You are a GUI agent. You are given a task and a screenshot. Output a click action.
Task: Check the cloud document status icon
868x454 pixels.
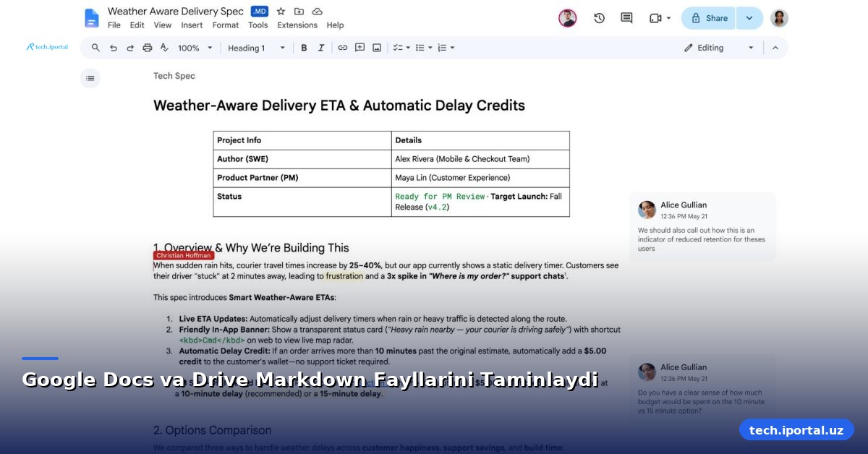point(317,12)
